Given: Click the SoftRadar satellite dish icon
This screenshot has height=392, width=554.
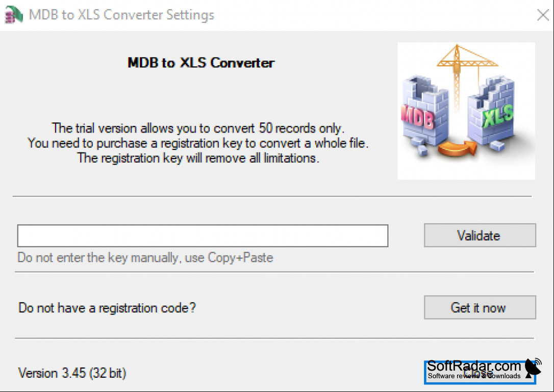Looking at the screenshot, I should point(533,368).
